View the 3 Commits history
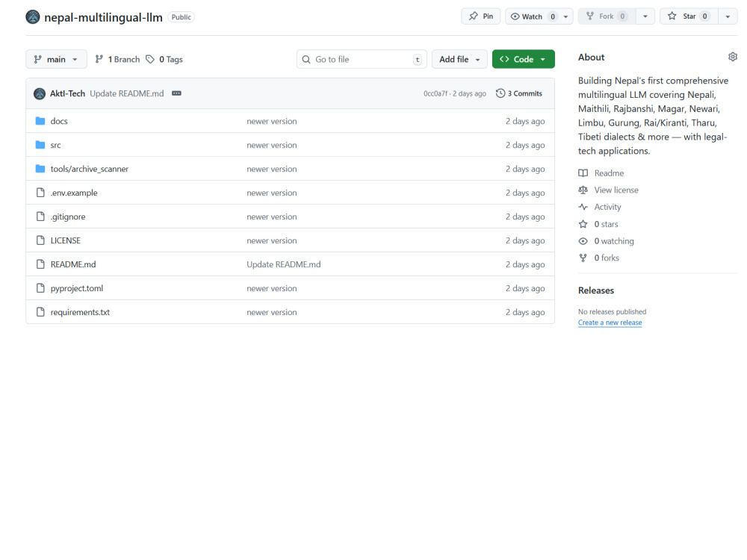Image resolution: width=747 pixels, height=560 pixels. (x=519, y=93)
